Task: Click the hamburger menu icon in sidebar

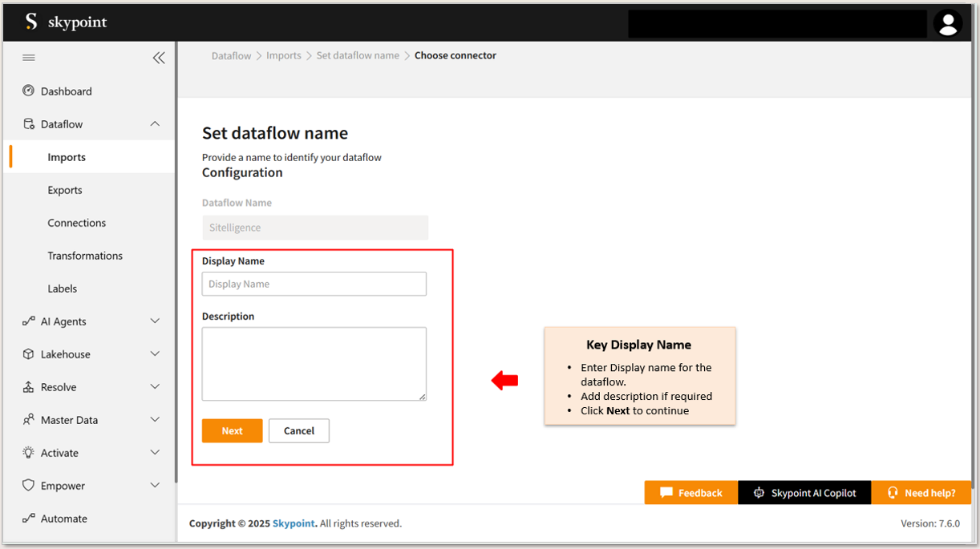Action: point(29,58)
